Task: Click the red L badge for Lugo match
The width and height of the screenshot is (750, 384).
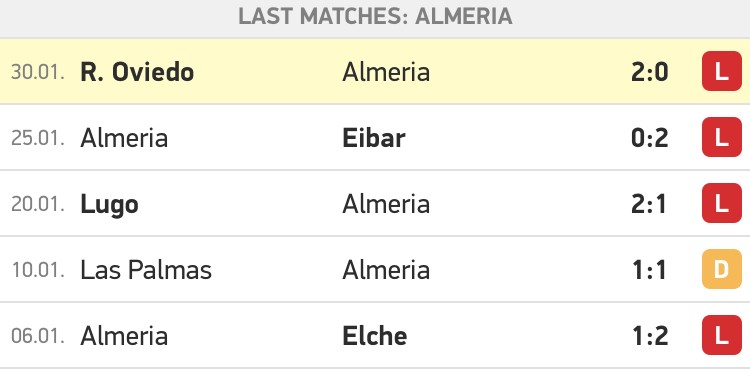Action: [x=721, y=203]
